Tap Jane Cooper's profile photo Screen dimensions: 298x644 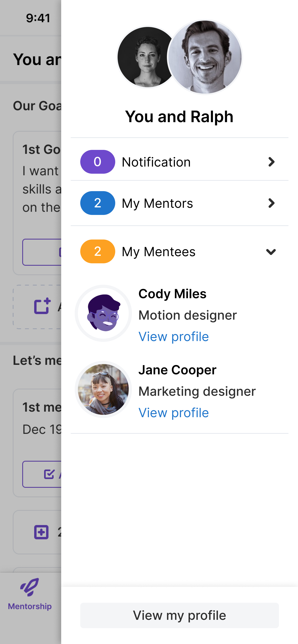[104, 389]
